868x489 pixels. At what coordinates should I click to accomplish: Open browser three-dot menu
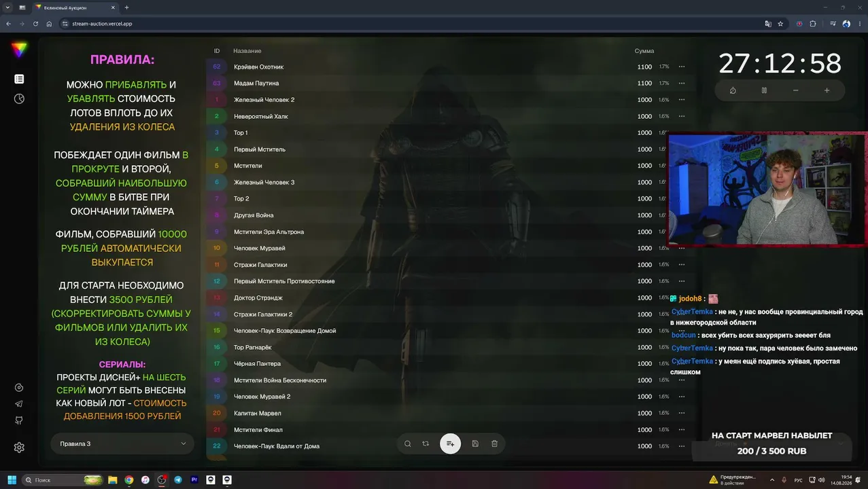pyautogui.click(x=860, y=24)
